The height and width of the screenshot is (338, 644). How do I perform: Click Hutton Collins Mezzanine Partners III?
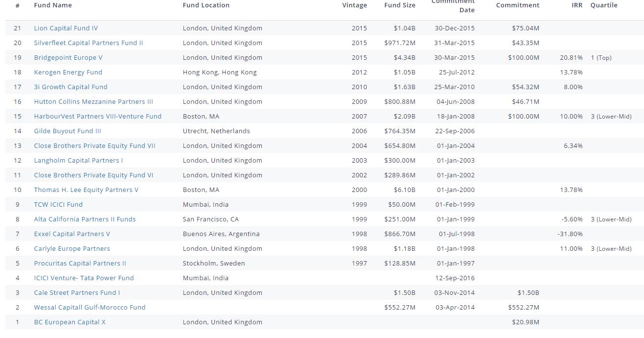93,101
